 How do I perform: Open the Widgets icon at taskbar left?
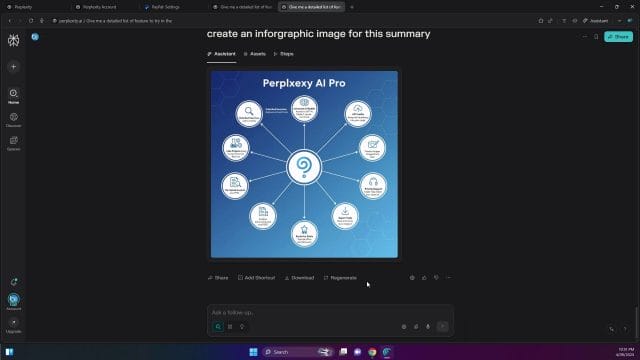[x=9, y=352]
